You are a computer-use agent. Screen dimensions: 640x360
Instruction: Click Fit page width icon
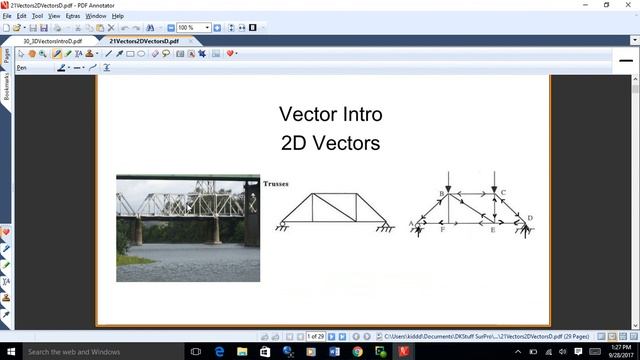[242, 28]
